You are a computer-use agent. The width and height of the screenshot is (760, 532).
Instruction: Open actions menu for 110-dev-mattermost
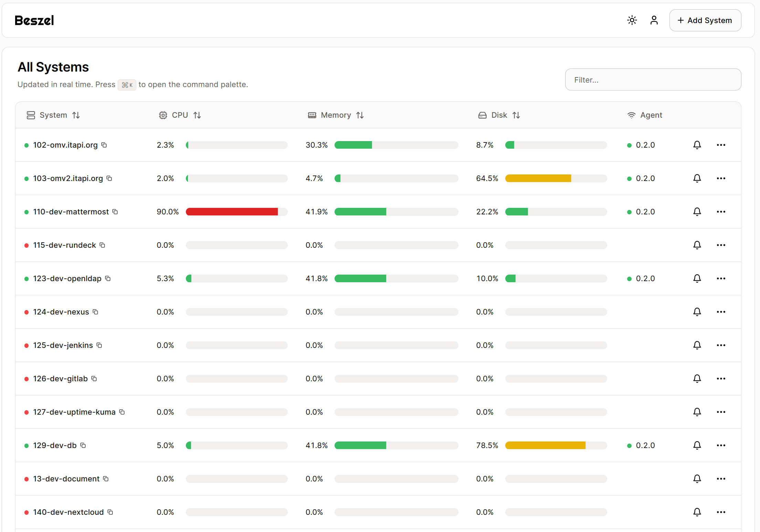point(721,212)
